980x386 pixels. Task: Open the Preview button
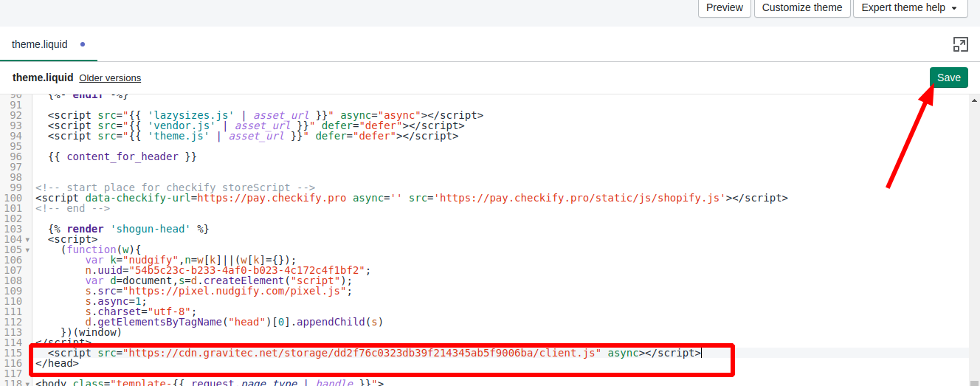pyautogui.click(x=725, y=7)
